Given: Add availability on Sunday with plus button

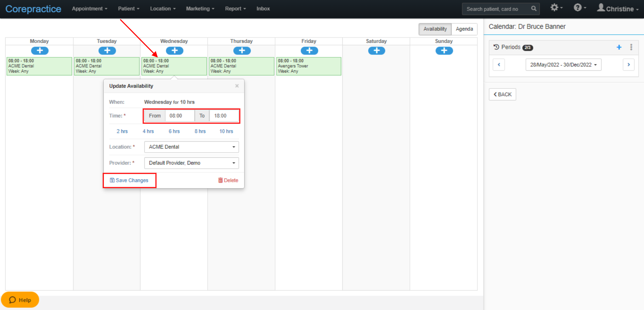Looking at the screenshot, I should tap(444, 51).
